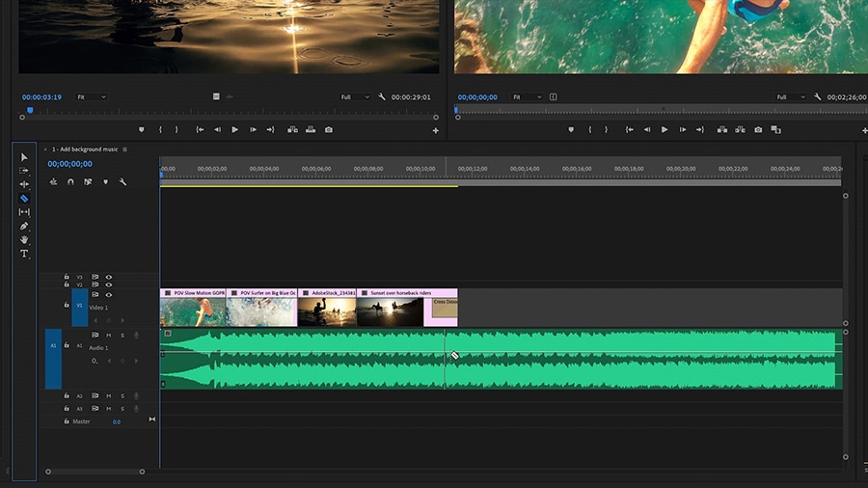
Task: Select the Selection arrow tool
Action: 24,157
